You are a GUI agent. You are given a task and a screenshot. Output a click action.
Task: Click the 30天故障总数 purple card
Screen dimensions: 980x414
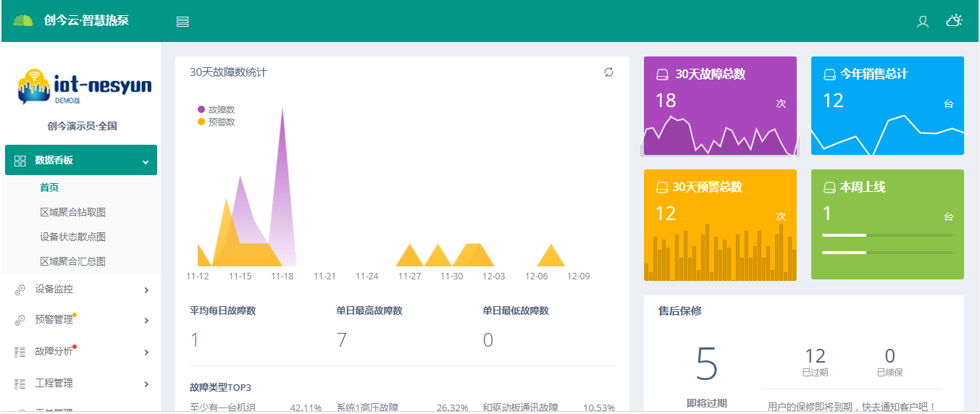720,106
